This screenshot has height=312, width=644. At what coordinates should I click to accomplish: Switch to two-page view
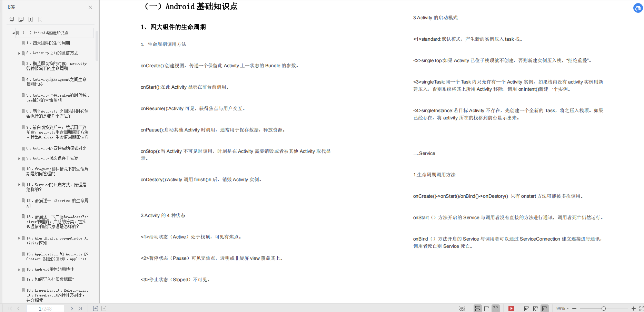[x=496, y=309]
